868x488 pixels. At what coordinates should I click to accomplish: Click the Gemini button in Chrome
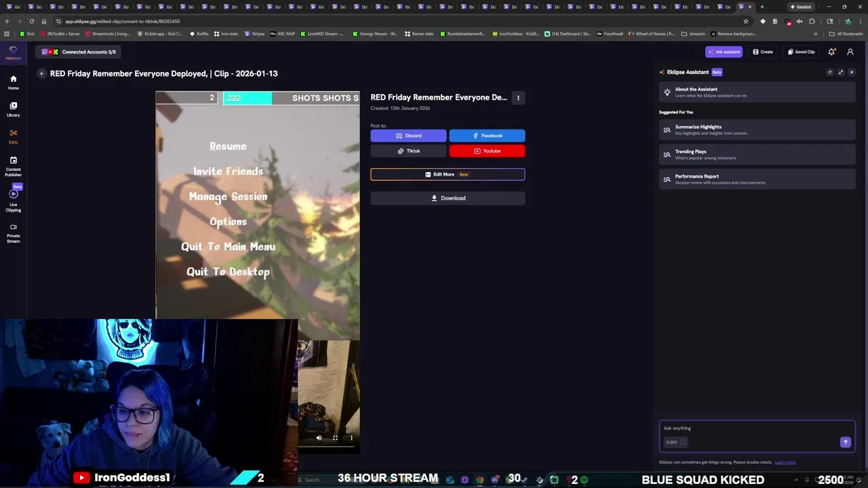tap(801, 7)
